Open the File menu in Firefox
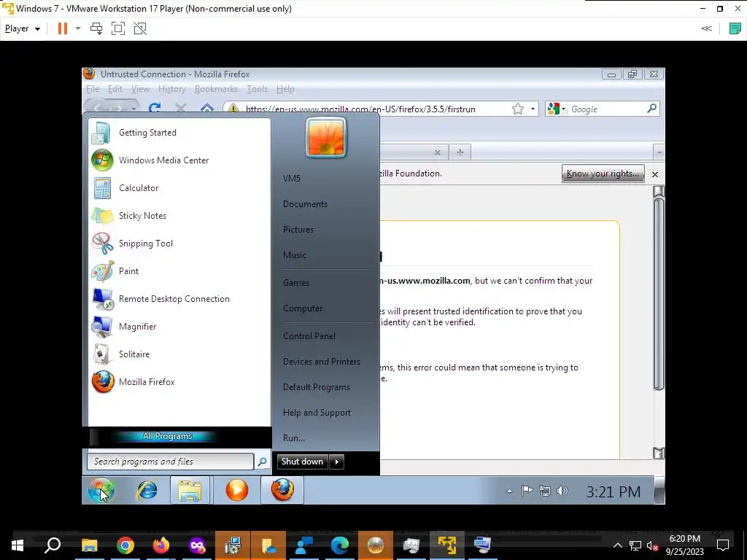This screenshot has height=560, width=747. pyautogui.click(x=93, y=89)
